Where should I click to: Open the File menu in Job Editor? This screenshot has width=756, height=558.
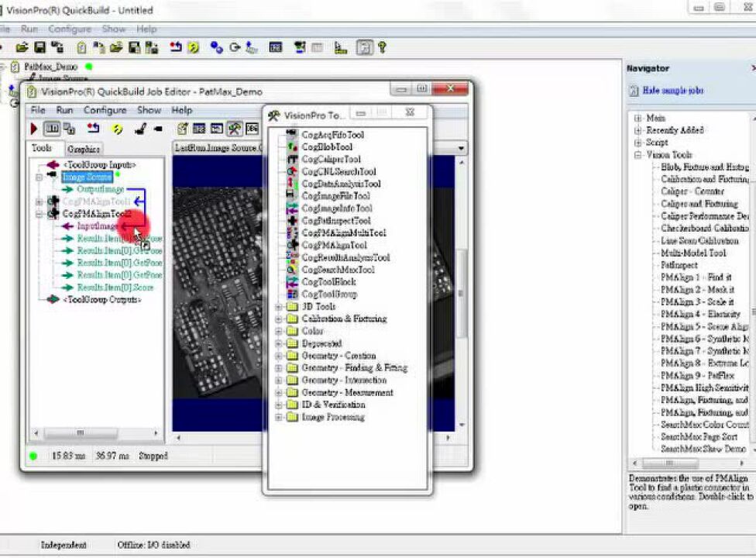38,110
